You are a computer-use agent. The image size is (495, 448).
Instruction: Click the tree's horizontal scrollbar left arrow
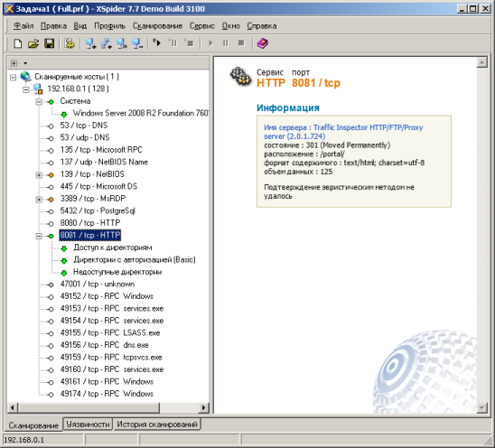[x=13, y=407]
